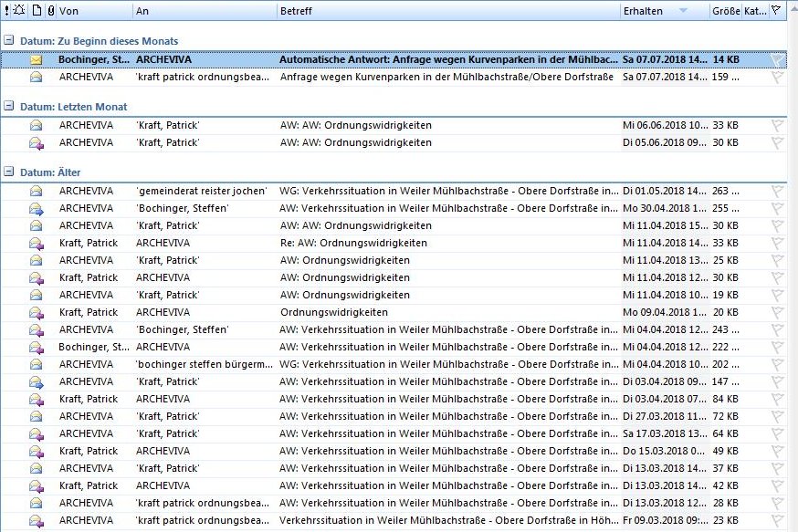
Task: Flag the Re: AW: Ordnungswidrigkeiten message
Action: coord(777,244)
